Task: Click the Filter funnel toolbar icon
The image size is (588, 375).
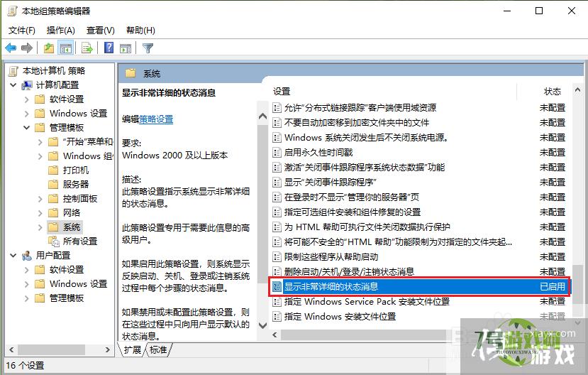Action: 148,48
